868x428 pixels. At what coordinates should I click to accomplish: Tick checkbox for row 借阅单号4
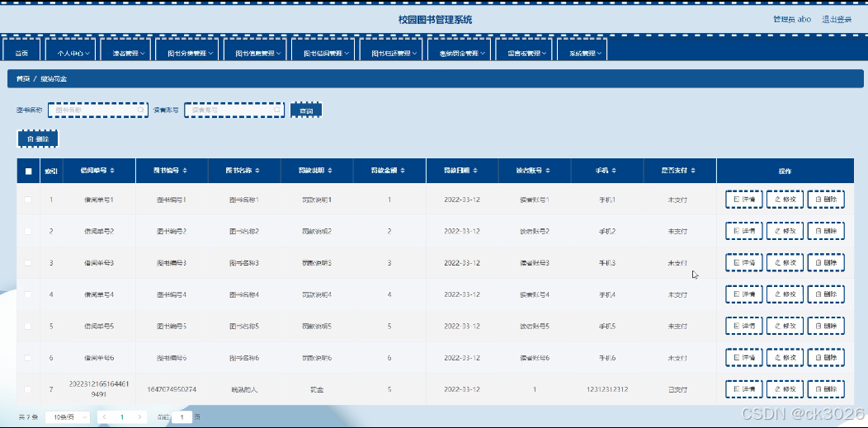28,294
